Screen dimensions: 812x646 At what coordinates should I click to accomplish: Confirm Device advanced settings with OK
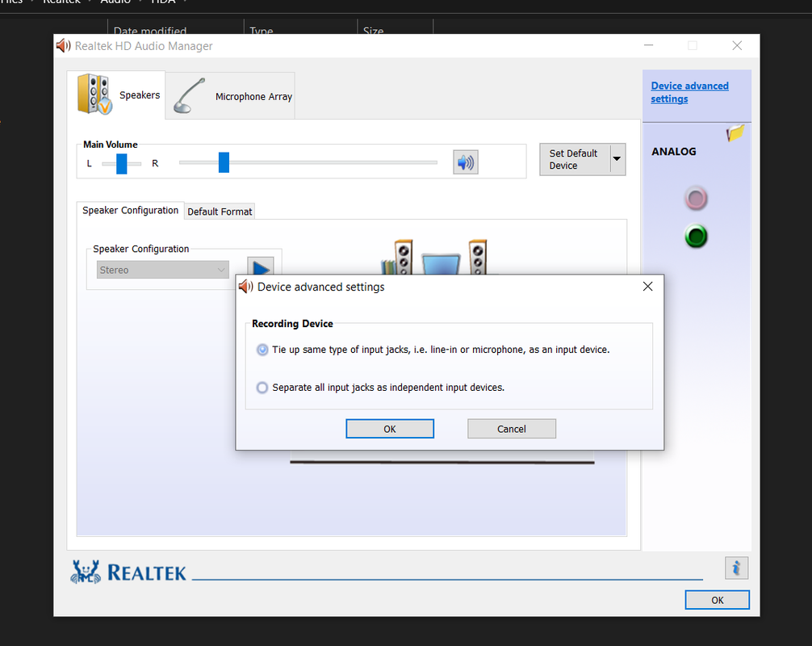tap(390, 429)
